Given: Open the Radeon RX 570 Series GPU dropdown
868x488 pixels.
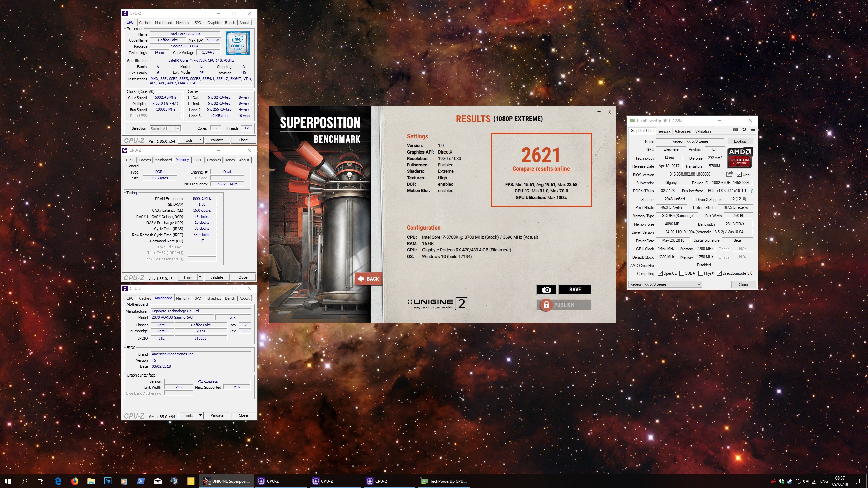Looking at the screenshot, I should 665,284.
